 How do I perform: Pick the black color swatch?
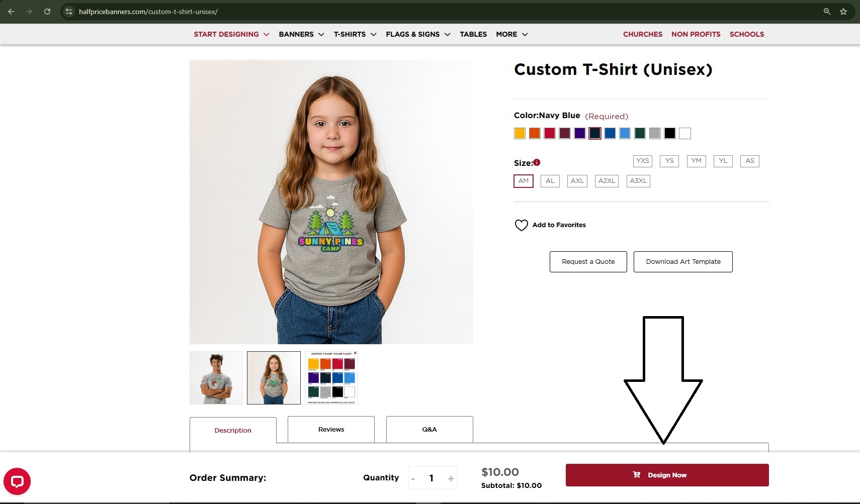tap(669, 133)
